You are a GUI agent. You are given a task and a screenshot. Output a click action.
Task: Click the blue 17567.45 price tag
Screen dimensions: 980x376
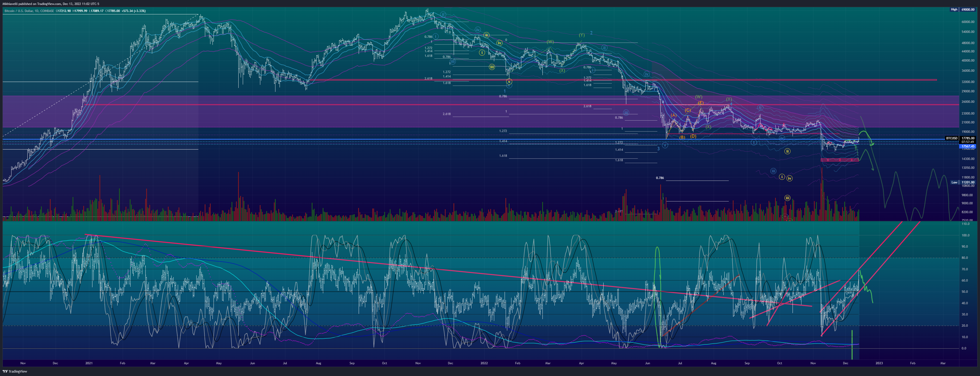968,146
